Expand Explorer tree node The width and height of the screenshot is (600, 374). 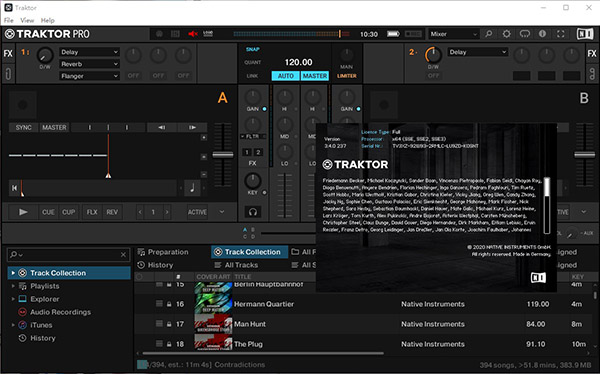click(13, 299)
